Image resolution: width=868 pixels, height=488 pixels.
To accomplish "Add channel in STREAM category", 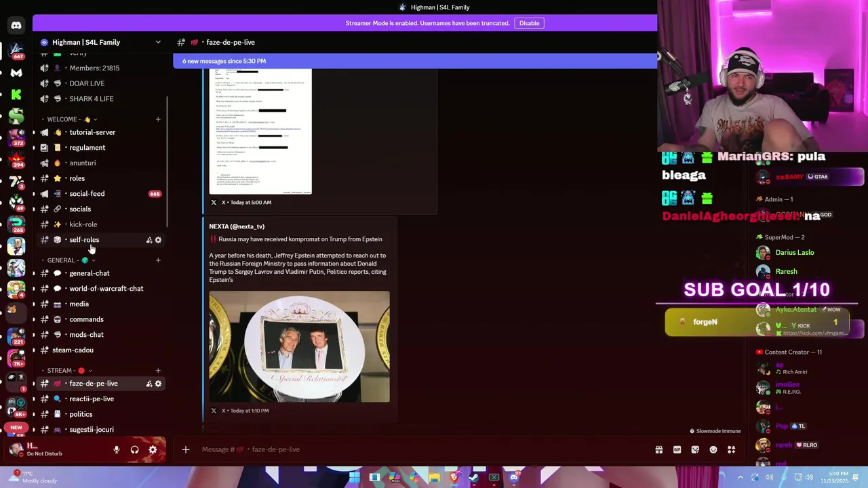I will [158, 371].
